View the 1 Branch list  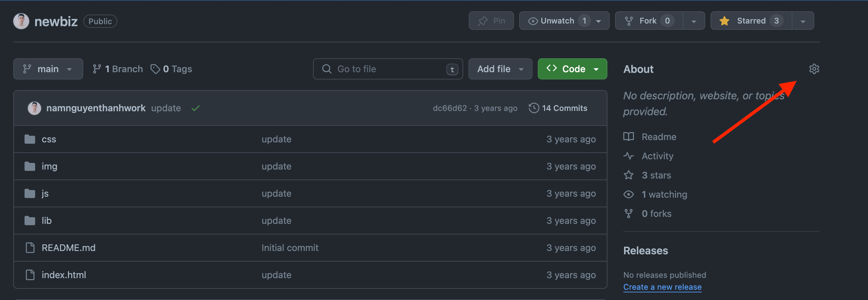pos(118,69)
